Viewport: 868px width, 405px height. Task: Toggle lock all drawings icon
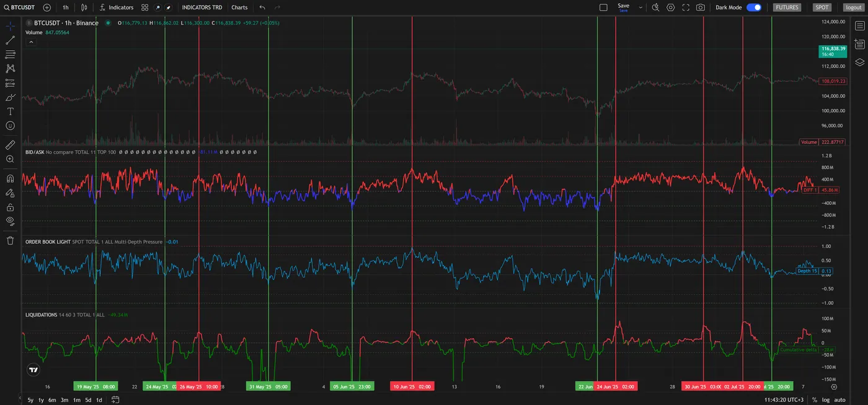(x=10, y=207)
